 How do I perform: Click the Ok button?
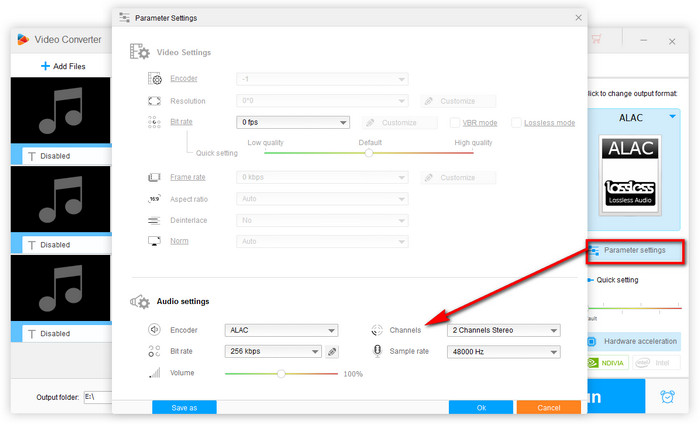481,407
